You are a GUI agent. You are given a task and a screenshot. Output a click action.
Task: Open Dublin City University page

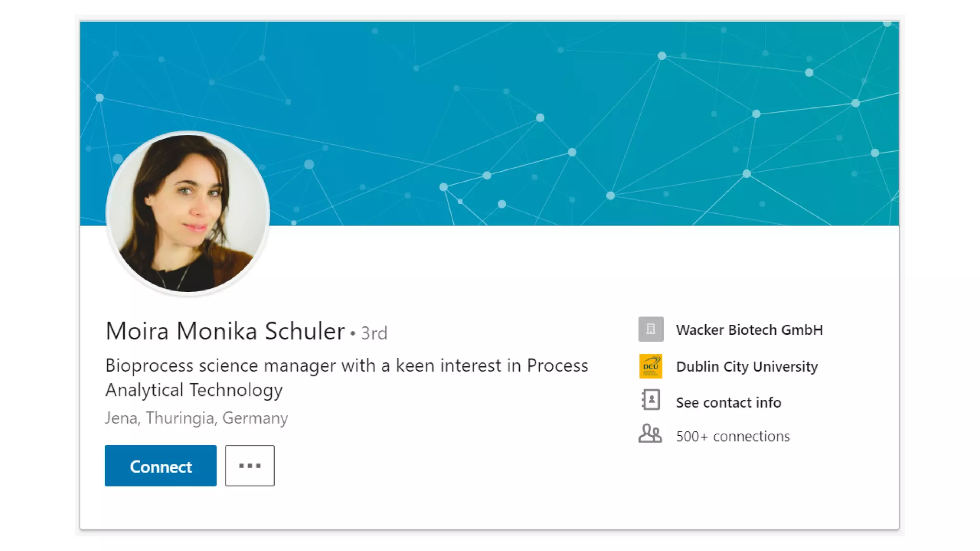747,367
